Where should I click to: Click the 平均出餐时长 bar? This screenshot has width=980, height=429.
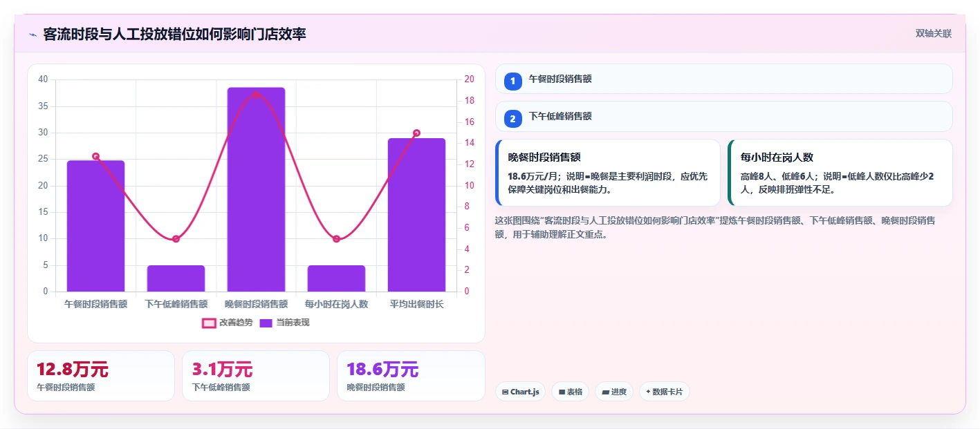click(x=416, y=215)
